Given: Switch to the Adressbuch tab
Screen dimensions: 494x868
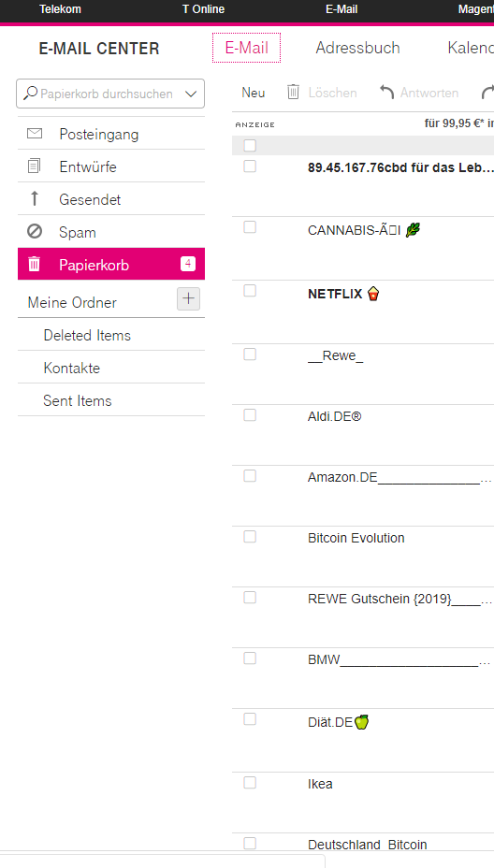Looking at the screenshot, I should tap(357, 48).
